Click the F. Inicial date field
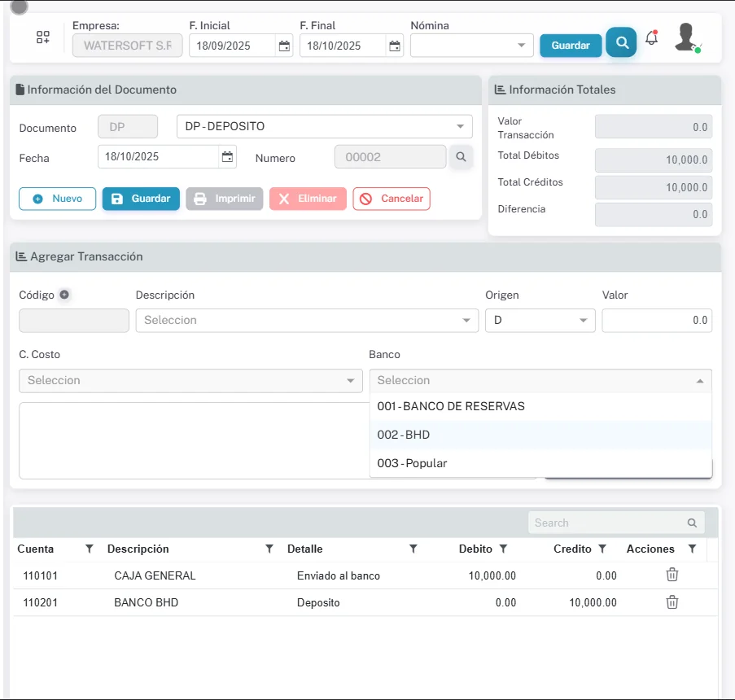This screenshot has height=700, width=735. pos(233,46)
